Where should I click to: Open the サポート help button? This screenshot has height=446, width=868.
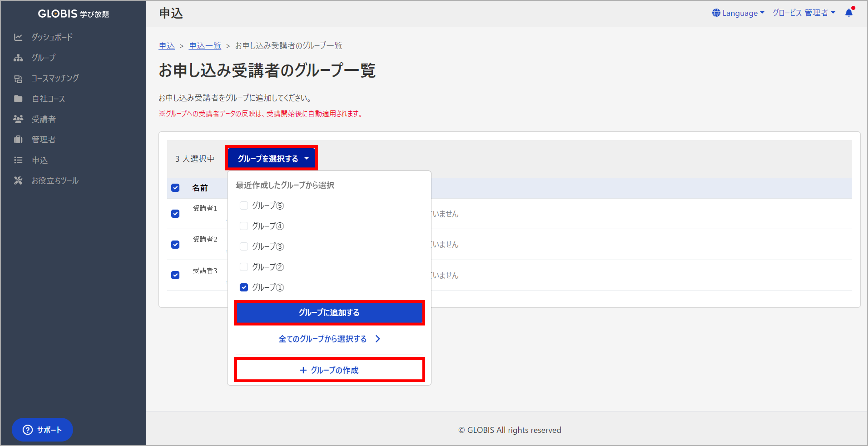pos(42,430)
